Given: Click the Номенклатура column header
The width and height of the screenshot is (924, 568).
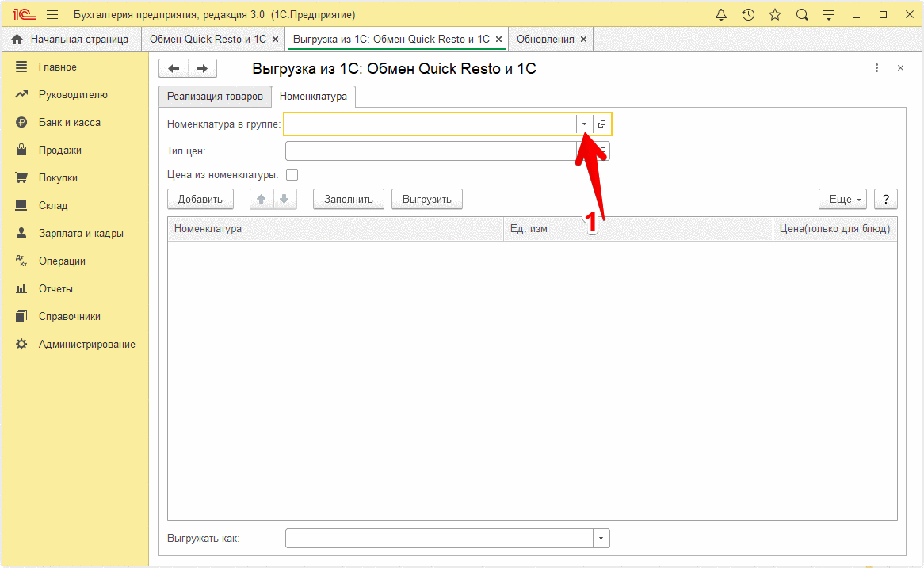Looking at the screenshot, I should coord(335,229).
